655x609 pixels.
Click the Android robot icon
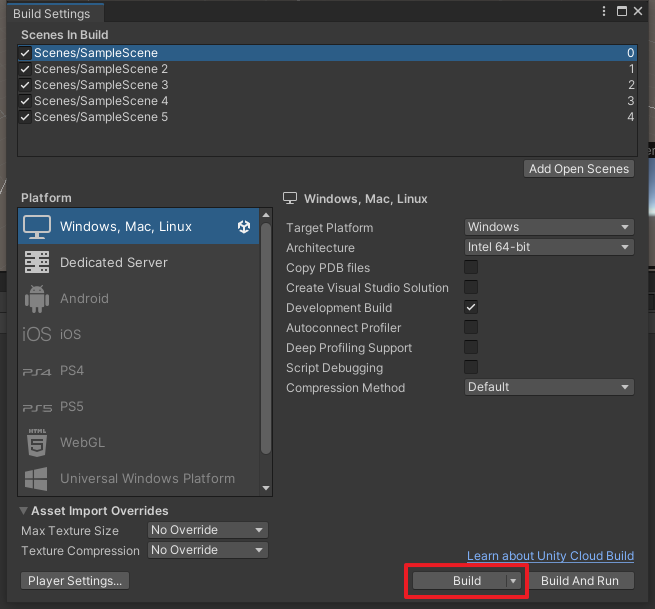tap(37, 299)
